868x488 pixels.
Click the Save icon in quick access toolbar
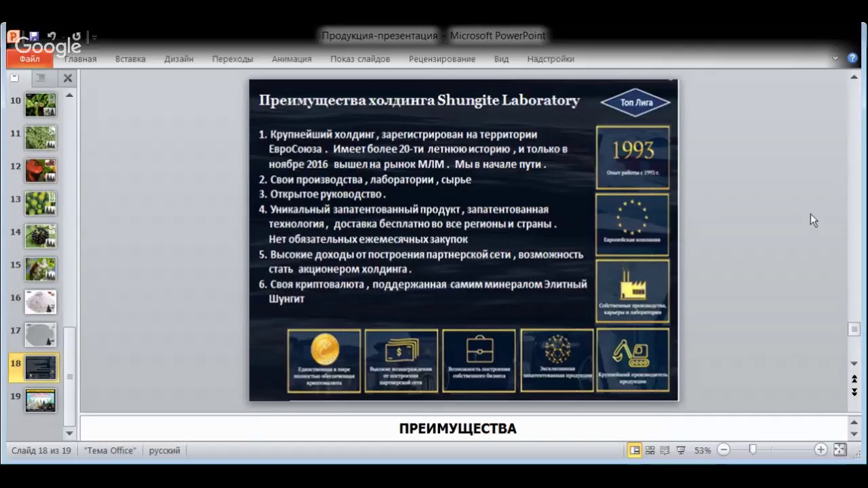(x=34, y=37)
